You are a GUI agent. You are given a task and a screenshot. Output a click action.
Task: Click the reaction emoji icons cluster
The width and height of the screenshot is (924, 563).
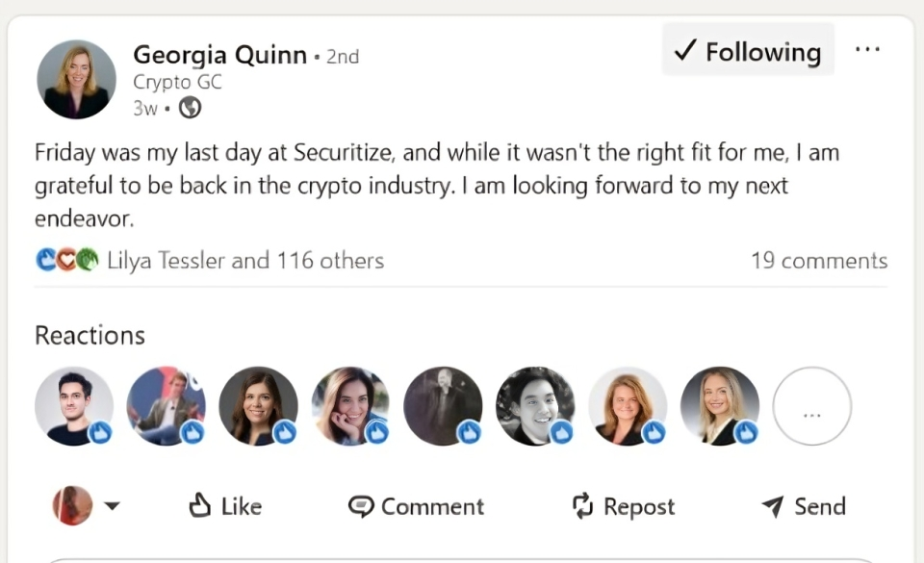pos(67,260)
